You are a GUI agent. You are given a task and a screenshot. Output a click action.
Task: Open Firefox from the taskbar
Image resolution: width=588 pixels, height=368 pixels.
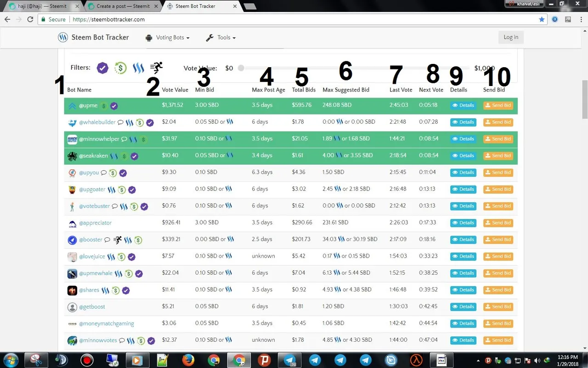188,360
